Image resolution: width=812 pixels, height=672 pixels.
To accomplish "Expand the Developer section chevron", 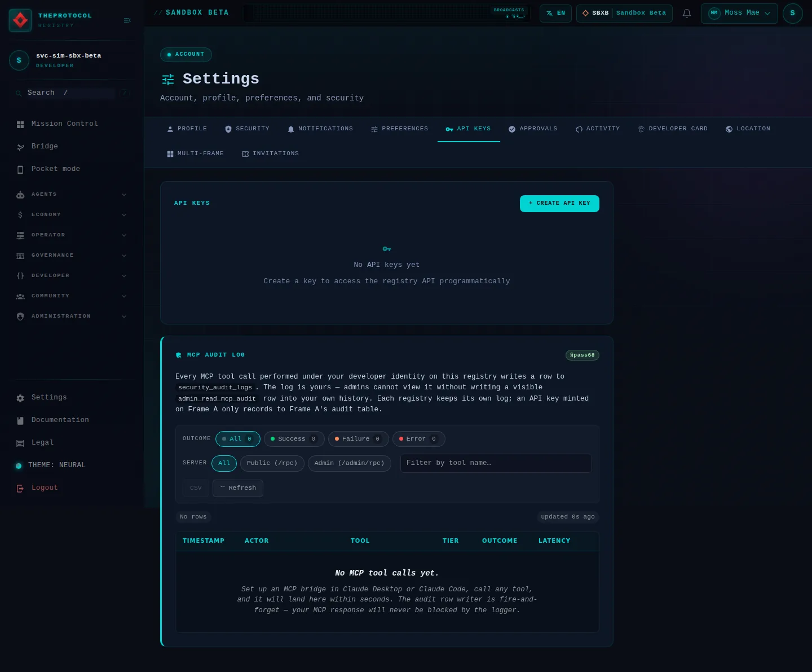I will click(124, 276).
